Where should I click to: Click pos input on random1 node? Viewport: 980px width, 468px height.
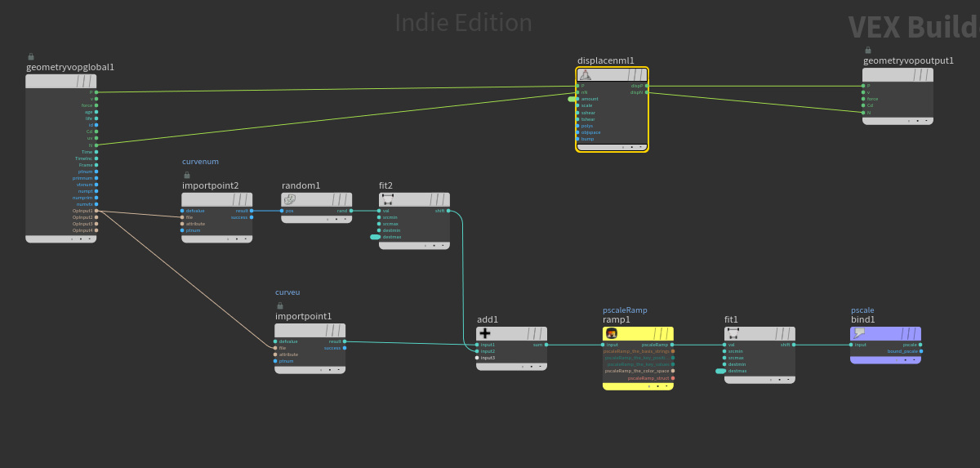pyautogui.click(x=282, y=211)
